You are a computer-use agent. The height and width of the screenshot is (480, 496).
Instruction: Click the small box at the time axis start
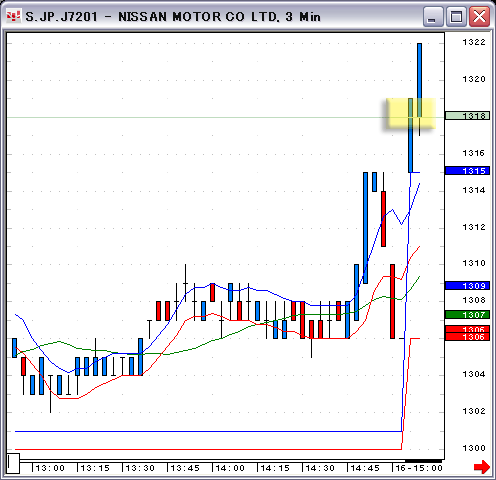click(x=13, y=463)
